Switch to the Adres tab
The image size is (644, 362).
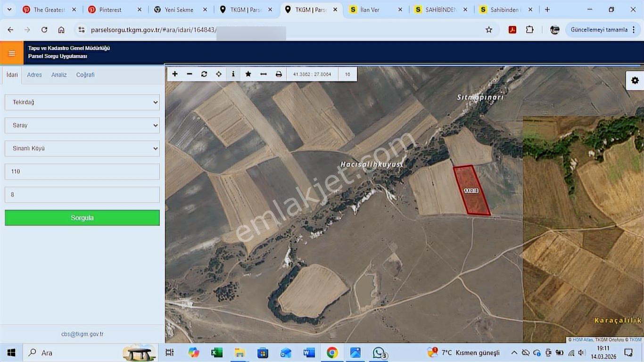coord(34,75)
